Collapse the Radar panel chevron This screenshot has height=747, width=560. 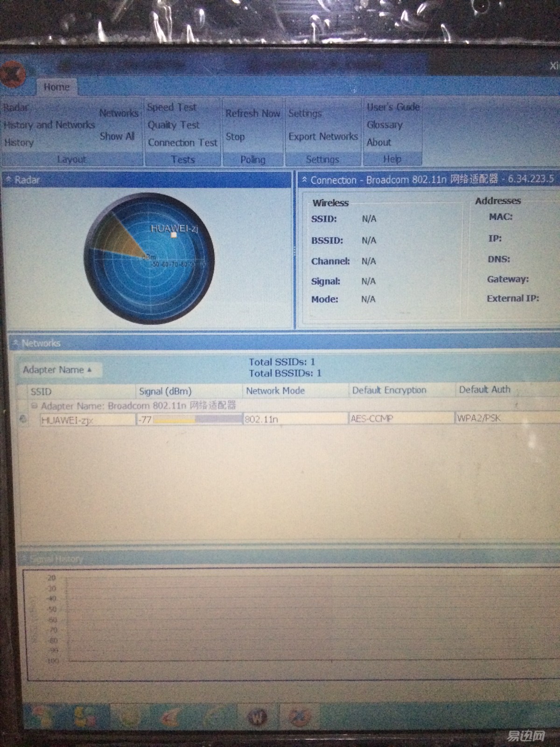point(8,179)
